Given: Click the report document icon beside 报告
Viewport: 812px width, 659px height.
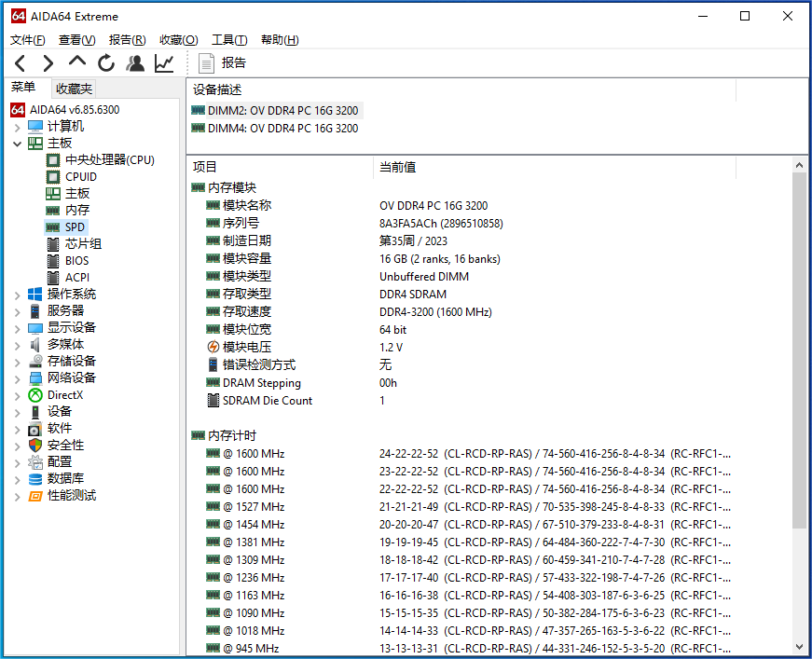Looking at the screenshot, I should 205,62.
